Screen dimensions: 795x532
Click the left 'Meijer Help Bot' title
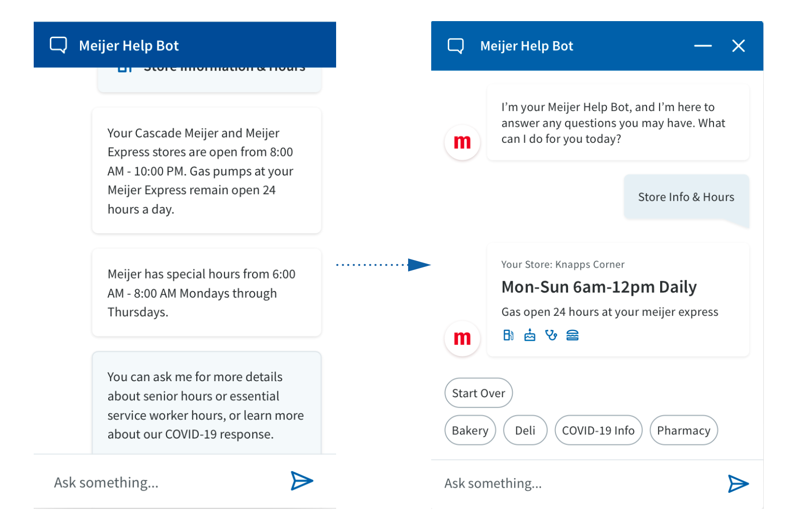click(129, 46)
